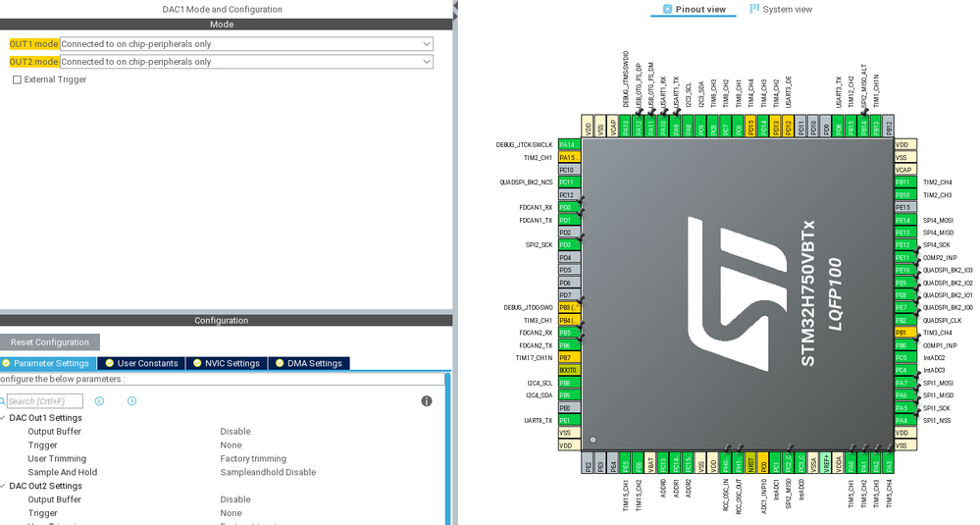
Task: Collapse the left panel using splitter arrow
Action: coord(455,6)
